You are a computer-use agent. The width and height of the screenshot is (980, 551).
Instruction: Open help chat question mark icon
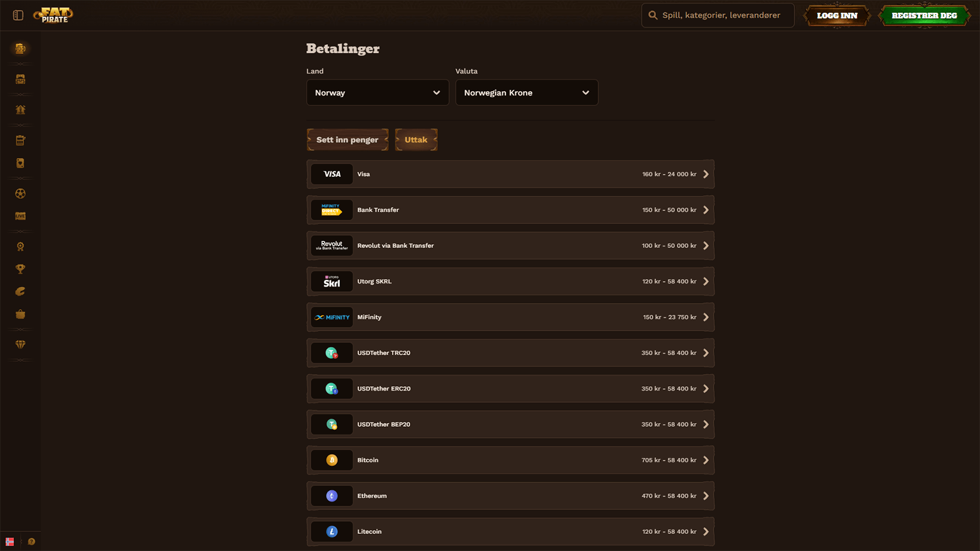31,542
